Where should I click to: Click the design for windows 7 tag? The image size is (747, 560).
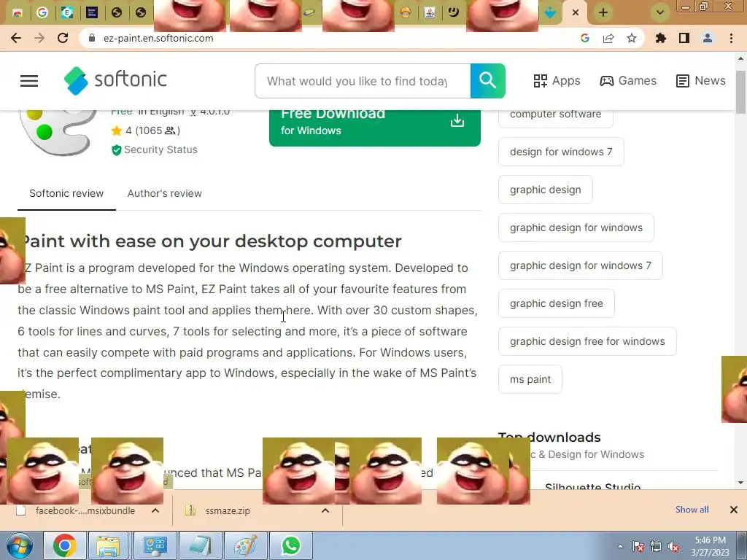(x=561, y=152)
